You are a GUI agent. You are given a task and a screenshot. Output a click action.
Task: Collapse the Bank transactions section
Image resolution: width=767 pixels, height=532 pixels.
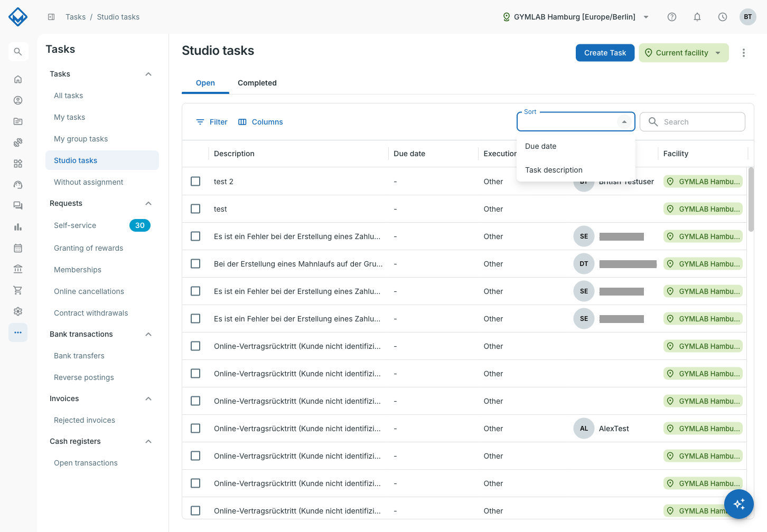click(x=148, y=334)
